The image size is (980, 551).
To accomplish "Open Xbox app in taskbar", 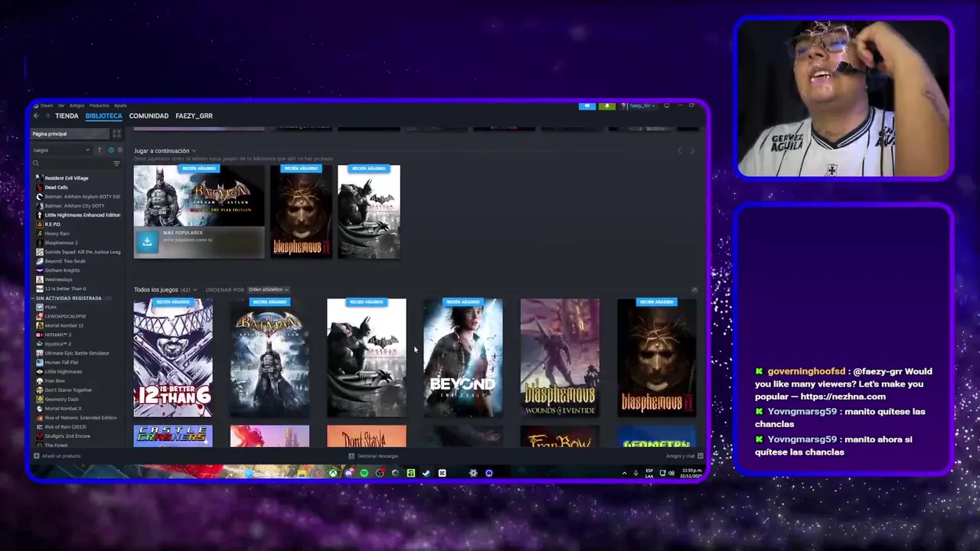I will coord(333,473).
